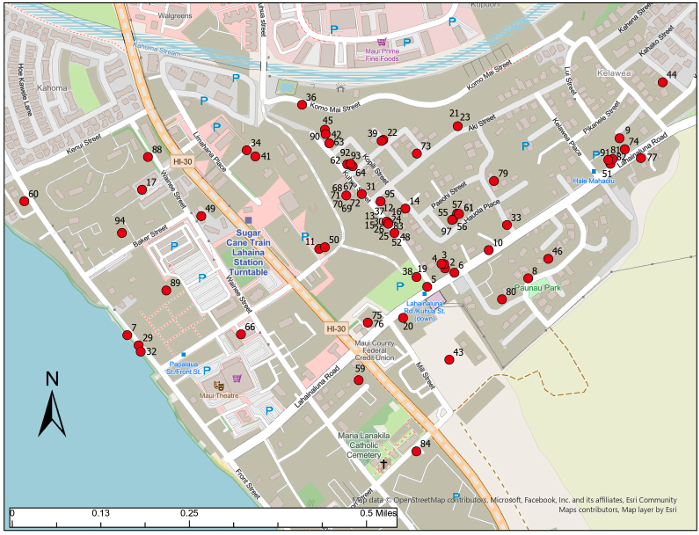This screenshot has width=699, height=535.
Task: Select red marker number 46
Action: (548, 259)
